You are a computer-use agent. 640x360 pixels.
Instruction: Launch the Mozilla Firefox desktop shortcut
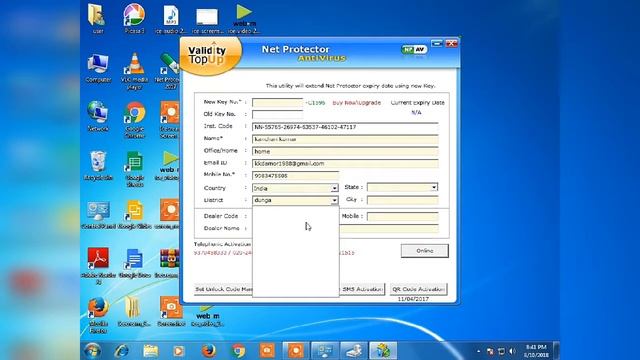[98, 314]
